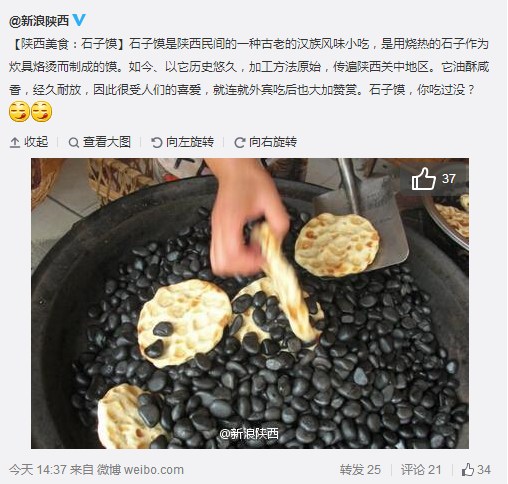Like the photo via thumbs-up overlay 37
This screenshot has width=508, height=484.
(x=434, y=179)
